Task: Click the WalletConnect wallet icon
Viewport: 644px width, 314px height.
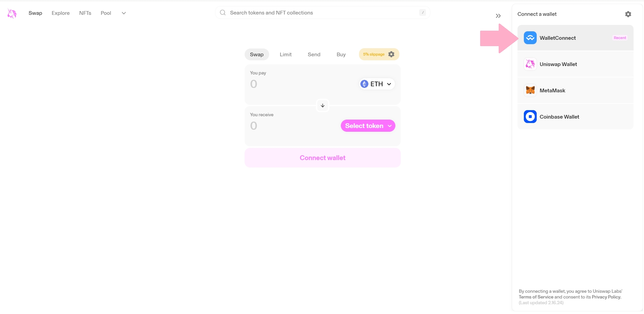Action: point(530,38)
